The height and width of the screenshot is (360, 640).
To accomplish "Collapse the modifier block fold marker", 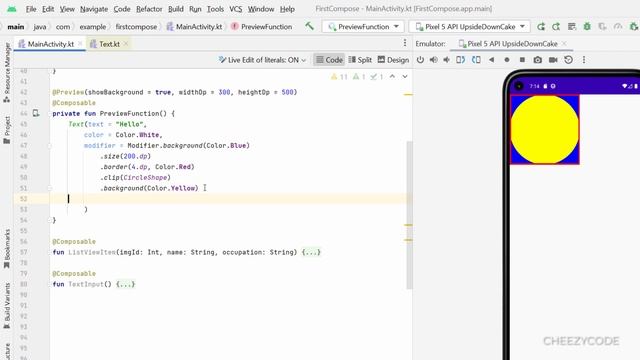I will (50, 146).
